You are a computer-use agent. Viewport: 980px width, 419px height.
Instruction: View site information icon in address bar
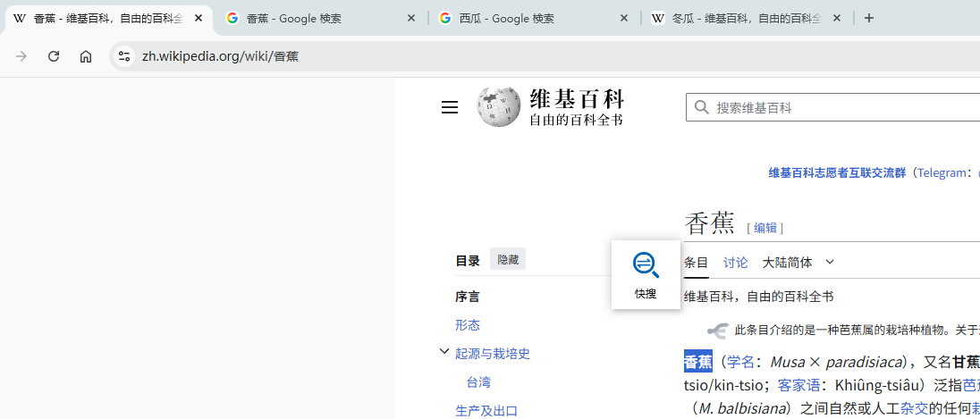124,56
